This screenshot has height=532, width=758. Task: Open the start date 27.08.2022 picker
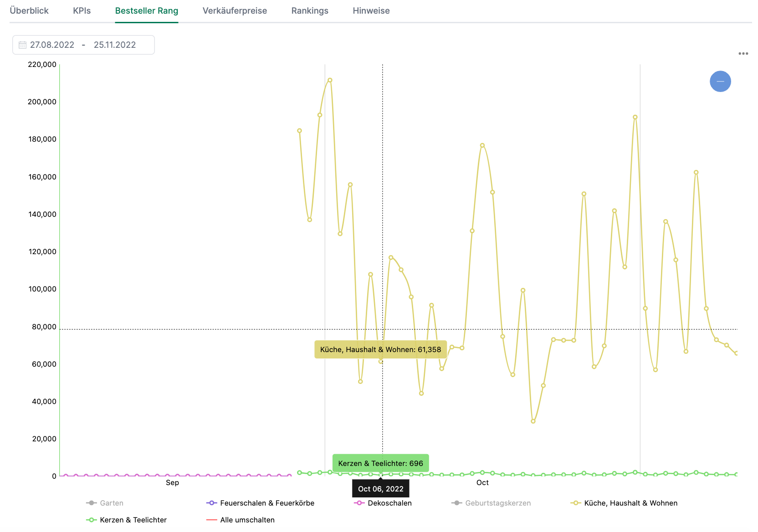click(x=52, y=45)
